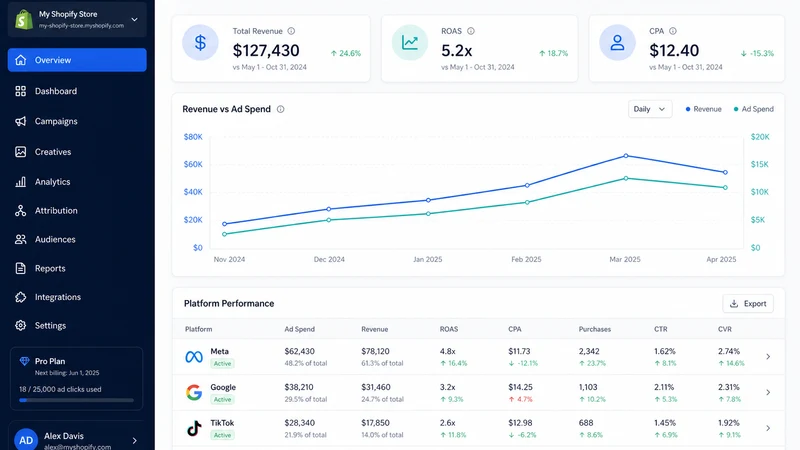Sort by the Purchases column header
800x450 pixels.
[x=595, y=329]
